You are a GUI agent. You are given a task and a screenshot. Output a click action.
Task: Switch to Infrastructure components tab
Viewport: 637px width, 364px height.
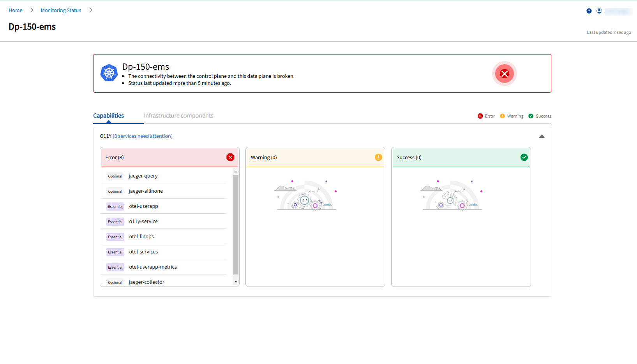(x=178, y=116)
